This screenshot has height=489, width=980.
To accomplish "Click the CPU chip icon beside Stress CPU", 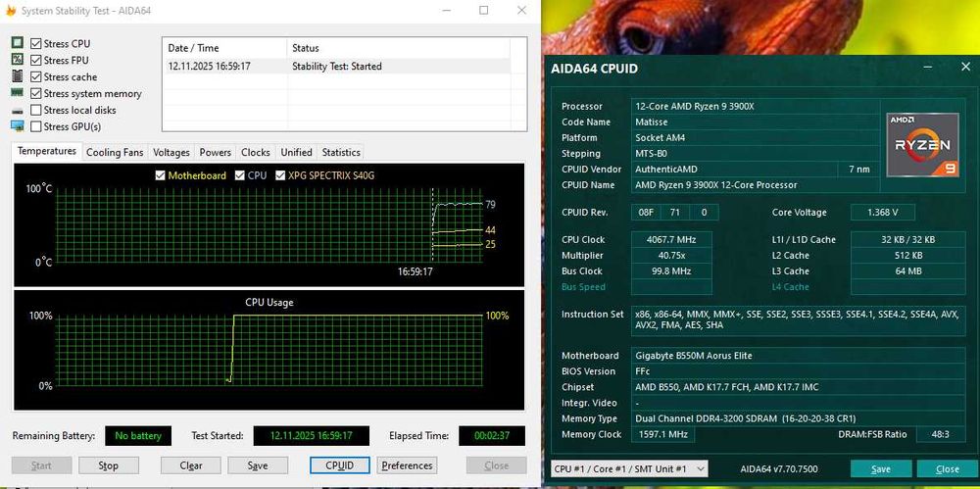I will coord(18,43).
